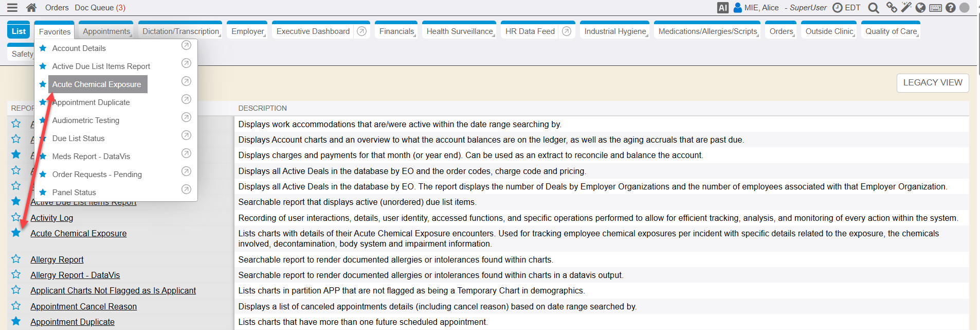Open the Appointment Cancel Reason report link
Screen dimensions: 980x330
pyautogui.click(x=83, y=306)
